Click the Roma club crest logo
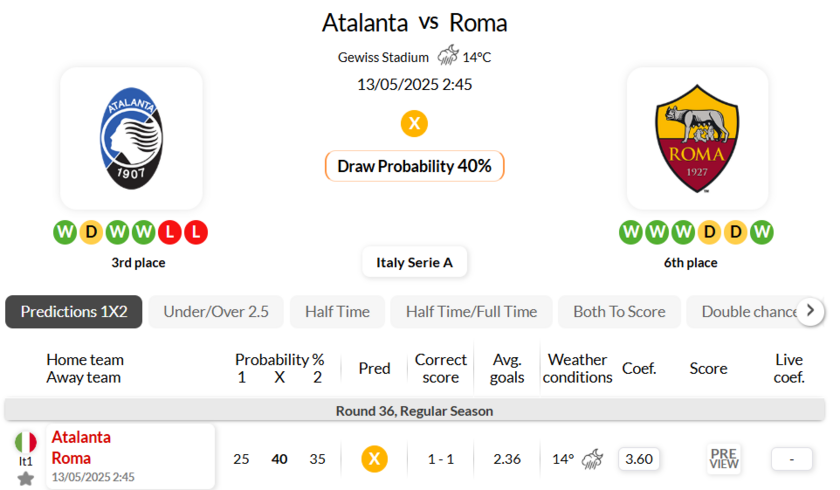This screenshot has width=840, height=490. pos(697,139)
